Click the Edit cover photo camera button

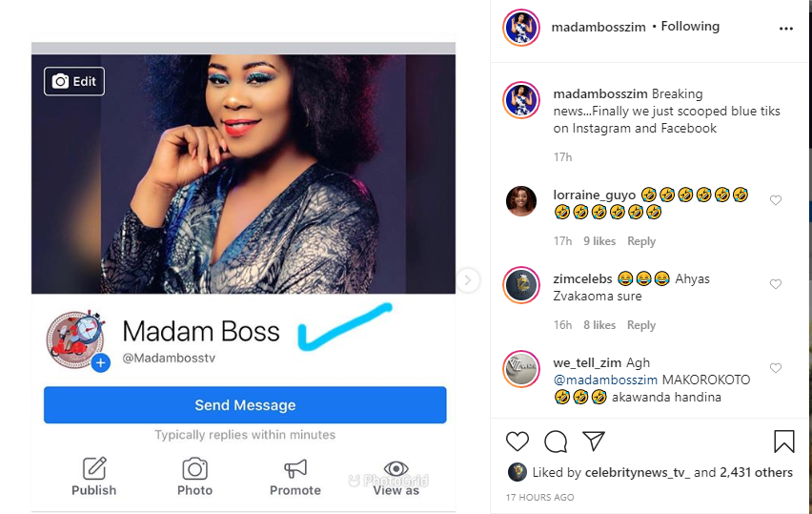(74, 81)
